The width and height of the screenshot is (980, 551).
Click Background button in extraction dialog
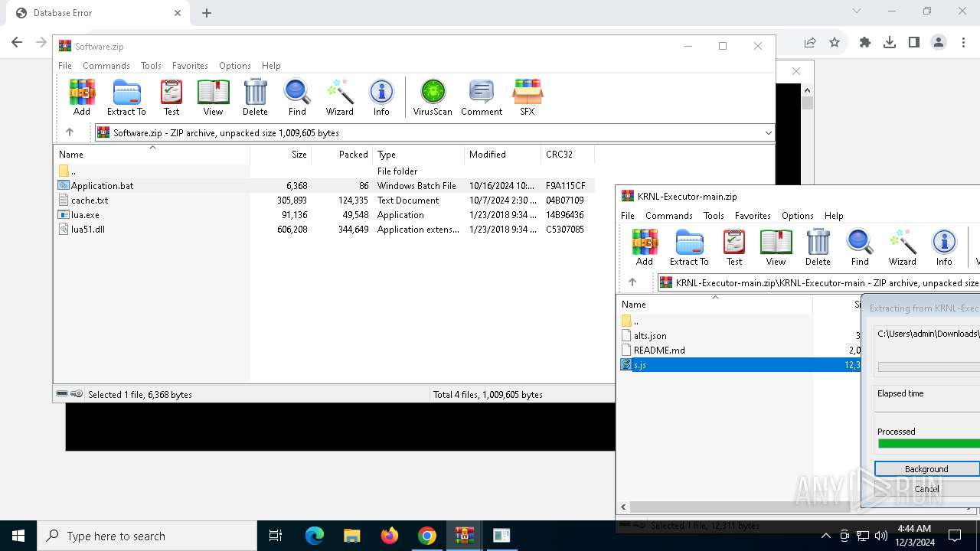tap(927, 469)
